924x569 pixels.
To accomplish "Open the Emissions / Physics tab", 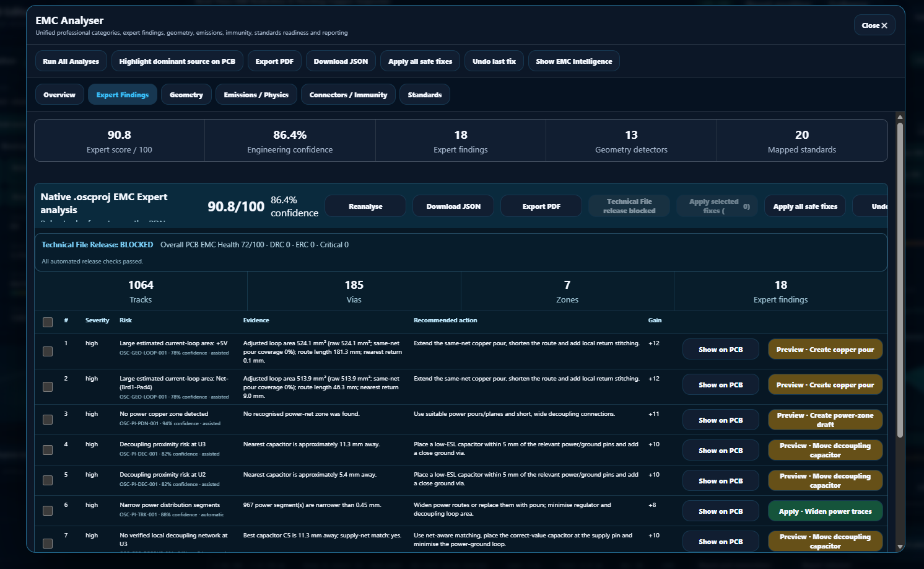I will pos(256,95).
